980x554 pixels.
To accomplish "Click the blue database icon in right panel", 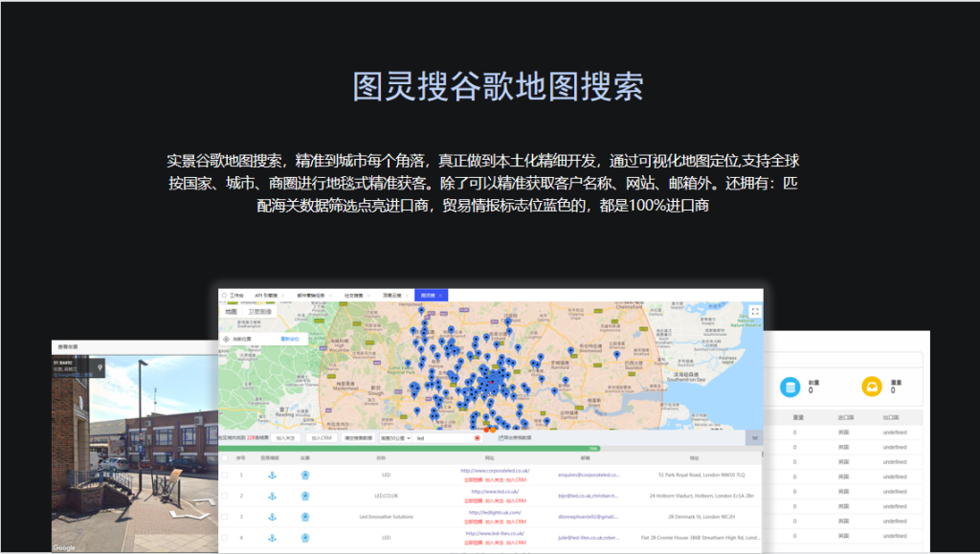I will pos(790,387).
